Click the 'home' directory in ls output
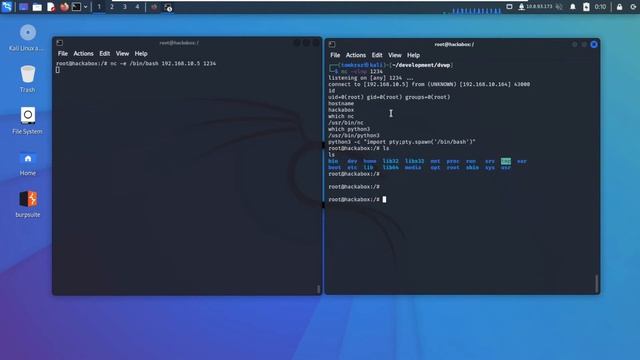Image resolution: width=640 pixels, height=360 pixels. tap(370, 161)
